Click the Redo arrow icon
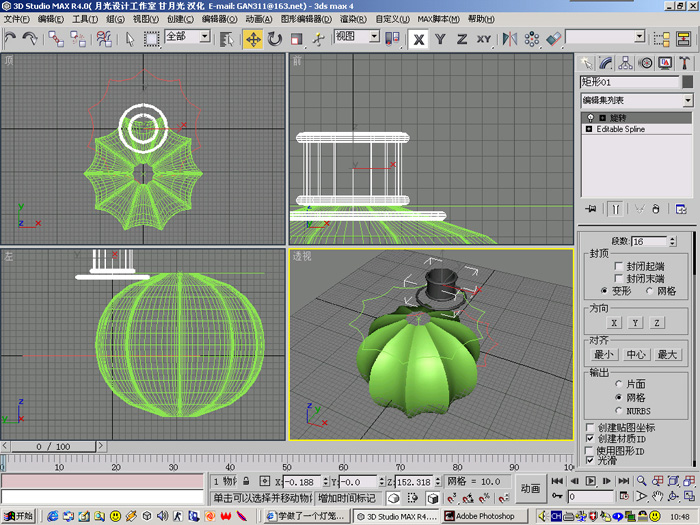Viewport: 700px width, 525px height. pyautogui.click(x=30, y=39)
